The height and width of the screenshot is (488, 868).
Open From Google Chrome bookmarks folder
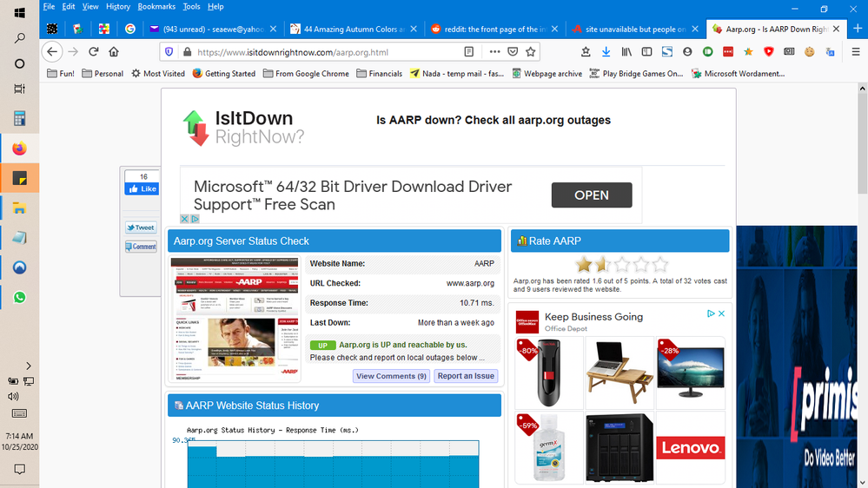click(x=306, y=74)
